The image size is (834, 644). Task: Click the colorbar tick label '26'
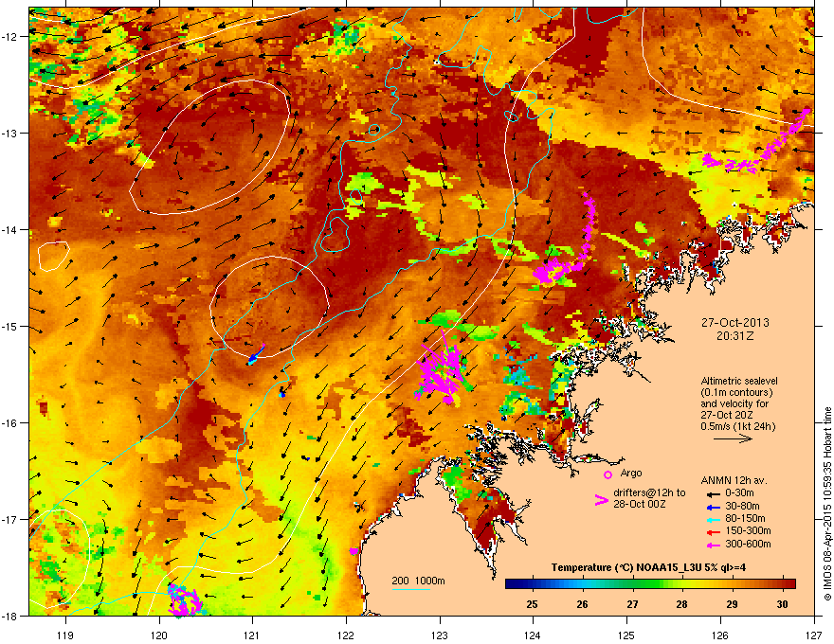tap(582, 604)
